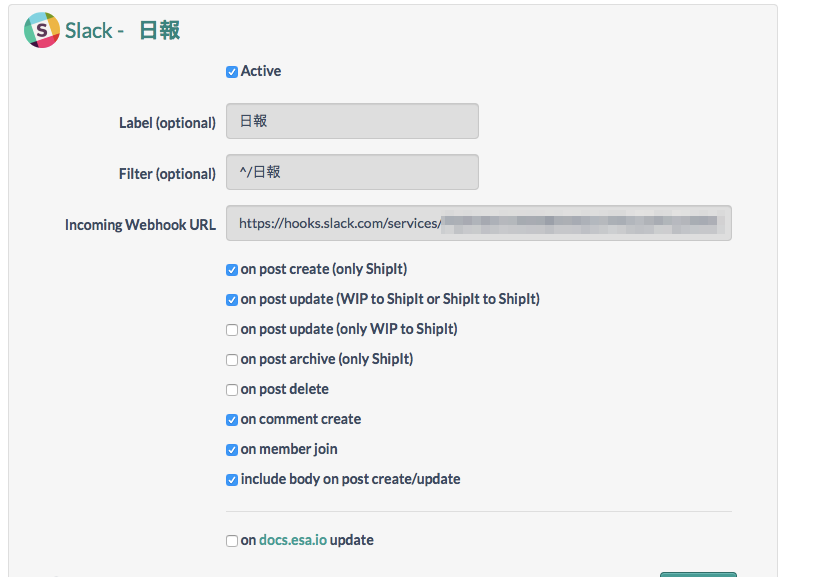Click the Active label text
The height and width of the screenshot is (577, 826).
pos(261,71)
